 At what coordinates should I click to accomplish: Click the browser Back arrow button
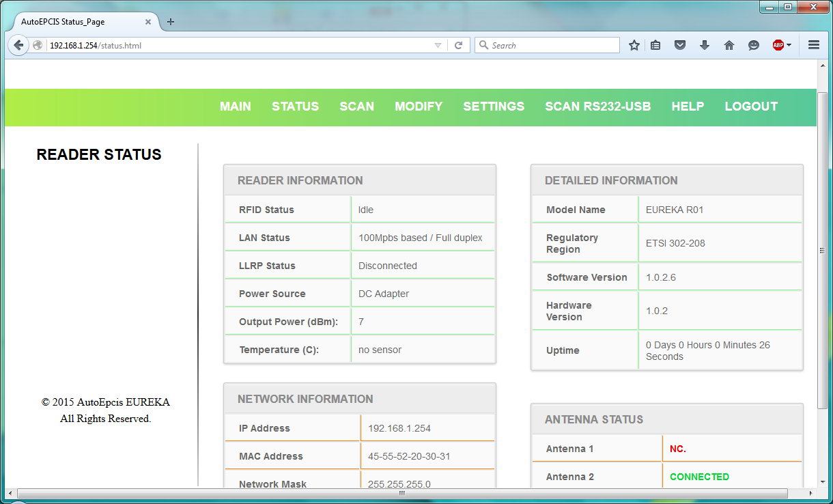click(18, 45)
